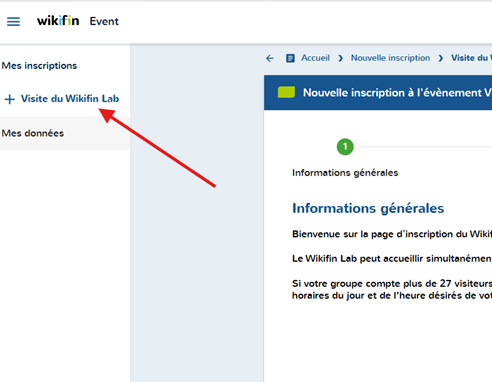Viewport: 492px width, 382px height.
Task: Open the hamburger navigation menu
Action: [x=13, y=22]
